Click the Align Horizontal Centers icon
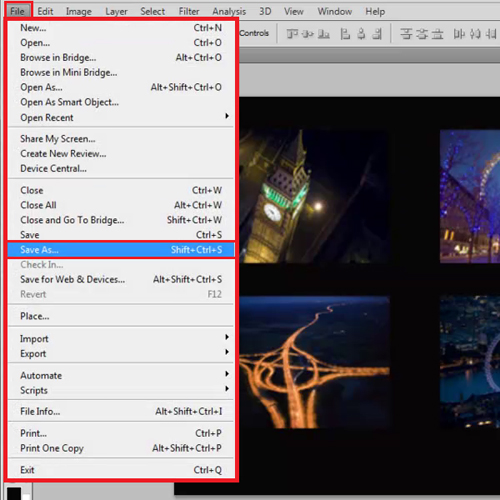The height and width of the screenshot is (500, 500). 361,34
